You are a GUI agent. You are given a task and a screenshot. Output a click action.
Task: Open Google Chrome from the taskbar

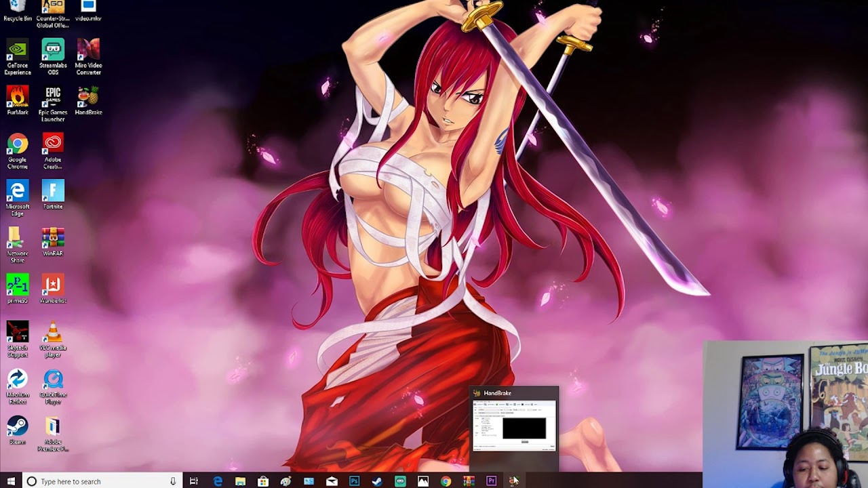tap(446, 481)
